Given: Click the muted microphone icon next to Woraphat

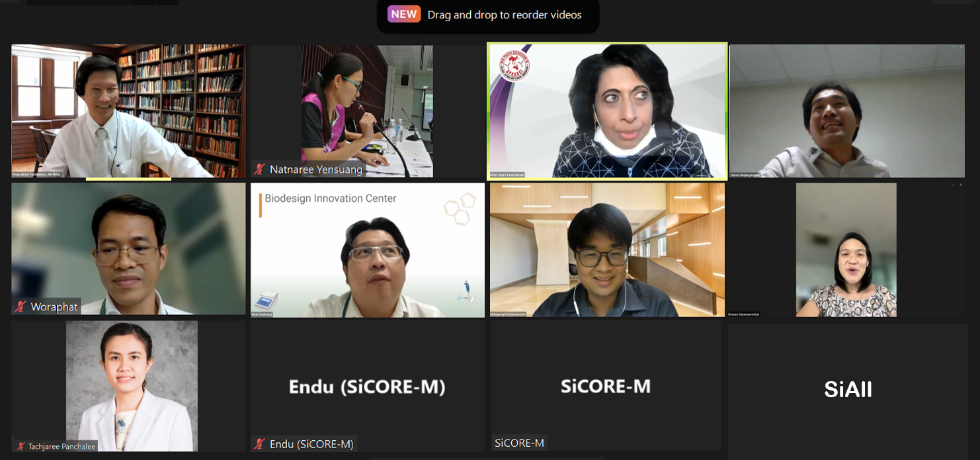Looking at the screenshot, I should point(21,306).
